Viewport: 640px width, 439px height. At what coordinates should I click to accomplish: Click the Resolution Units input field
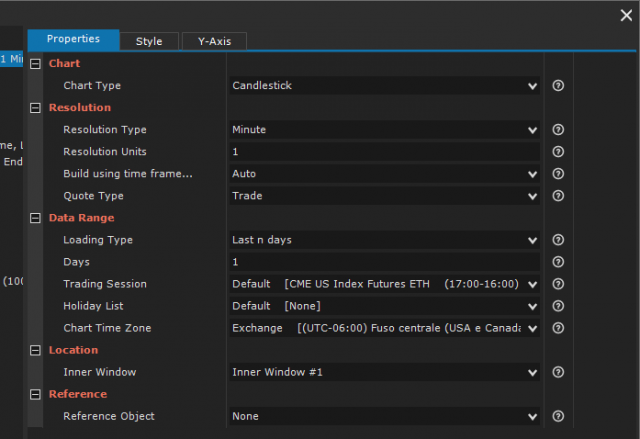385,152
